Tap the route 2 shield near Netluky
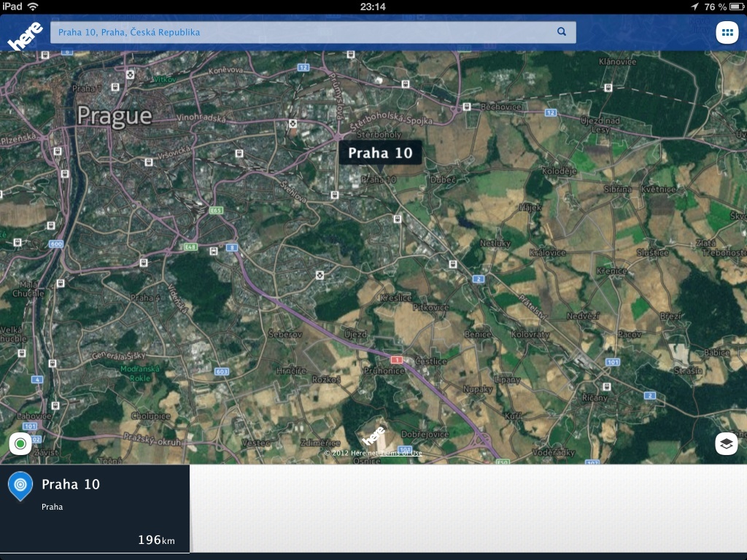 point(479,279)
